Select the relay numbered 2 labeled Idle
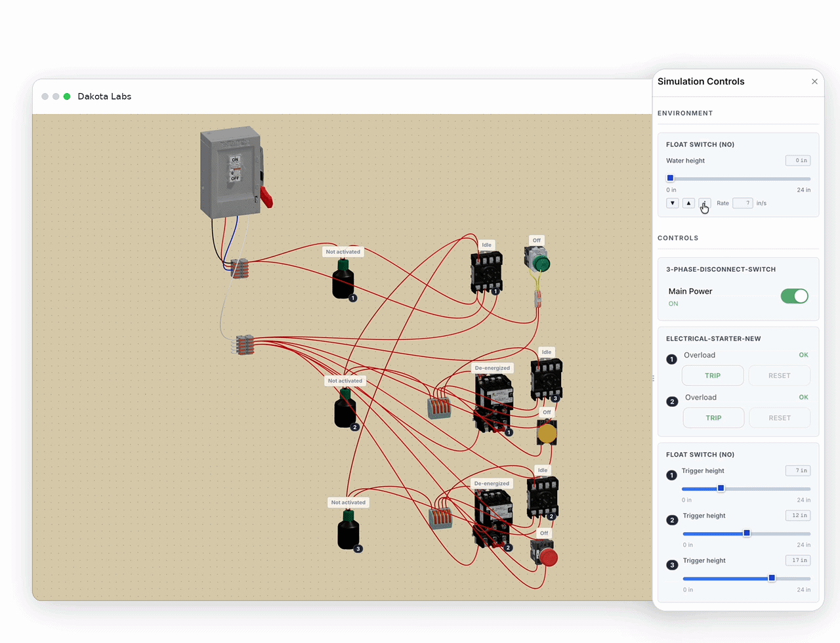Image resolution: width=840 pixels, height=643 pixels. [x=543, y=497]
